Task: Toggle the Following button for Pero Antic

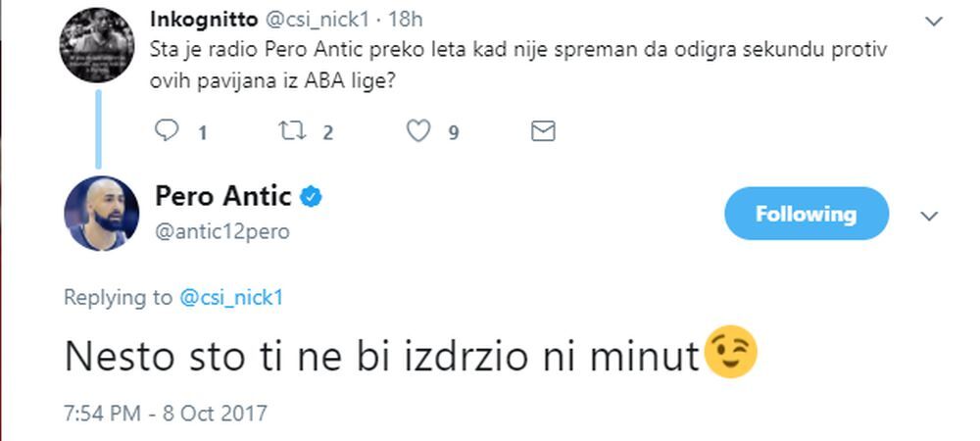Action: pyautogui.click(x=806, y=214)
